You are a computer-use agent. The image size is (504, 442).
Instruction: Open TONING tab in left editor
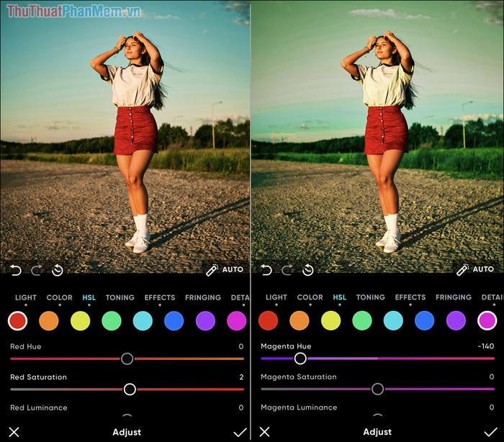pos(120,298)
